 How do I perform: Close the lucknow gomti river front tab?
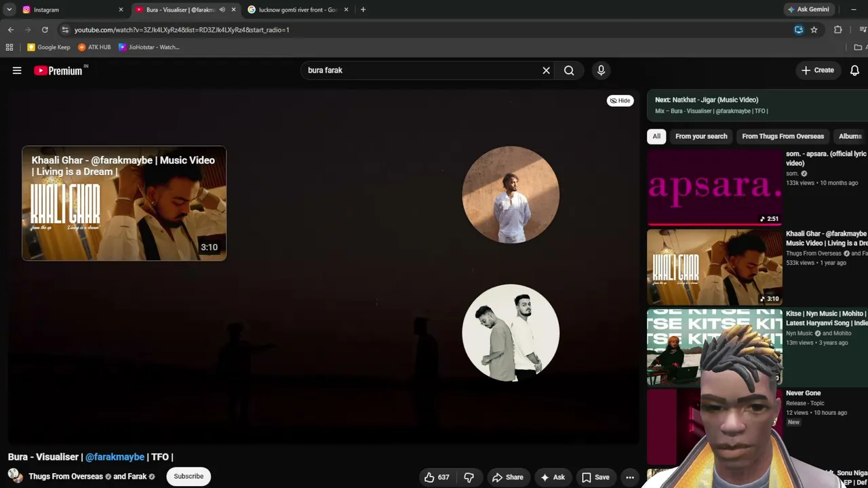coord(346,9)
